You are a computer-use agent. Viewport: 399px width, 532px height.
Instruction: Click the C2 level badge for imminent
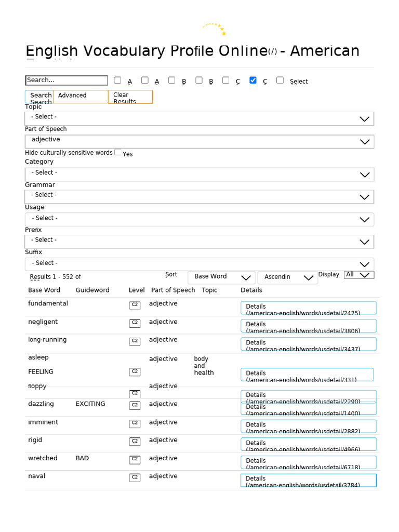coord(135,423)
